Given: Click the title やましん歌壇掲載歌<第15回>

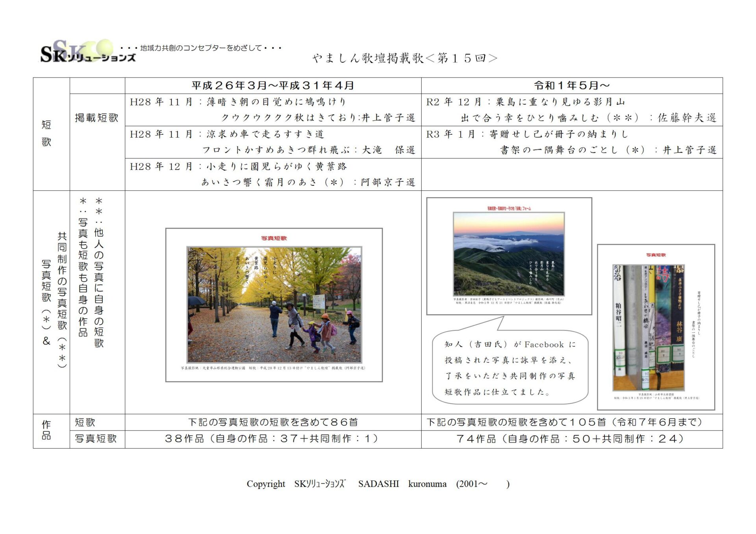Looking at the screenshot, I should [x=405, y=58].
